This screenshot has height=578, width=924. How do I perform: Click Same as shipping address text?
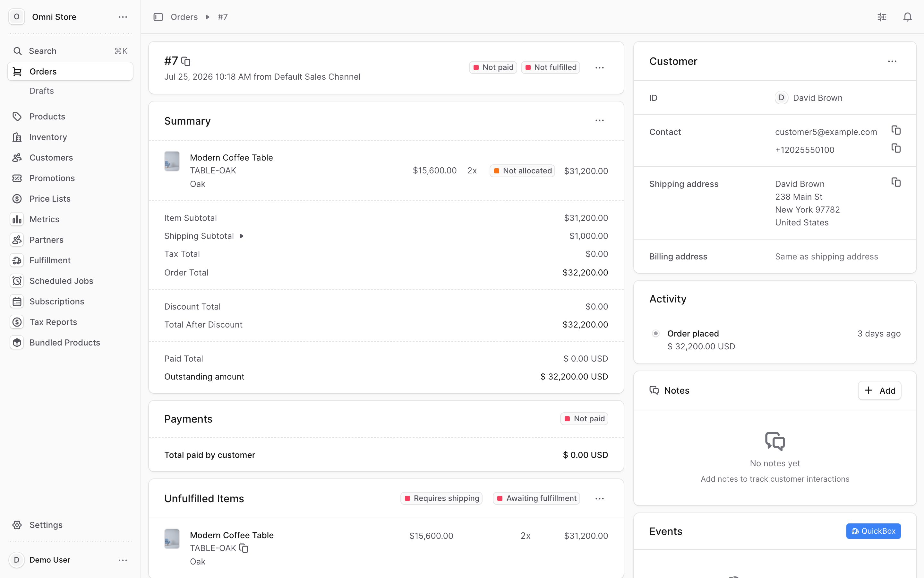[x=826, y=257]
